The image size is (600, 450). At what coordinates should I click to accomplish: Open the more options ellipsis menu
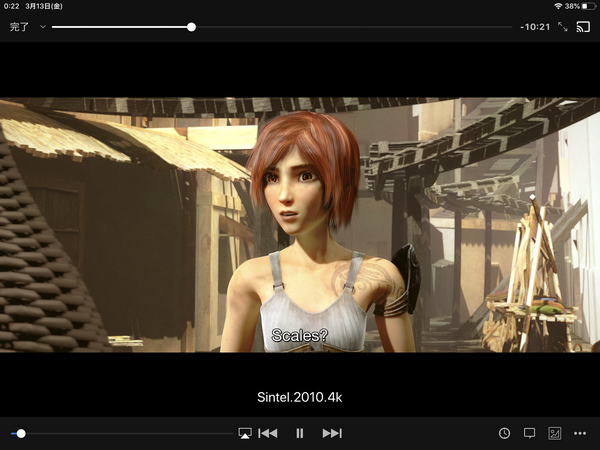click(580, 433)
